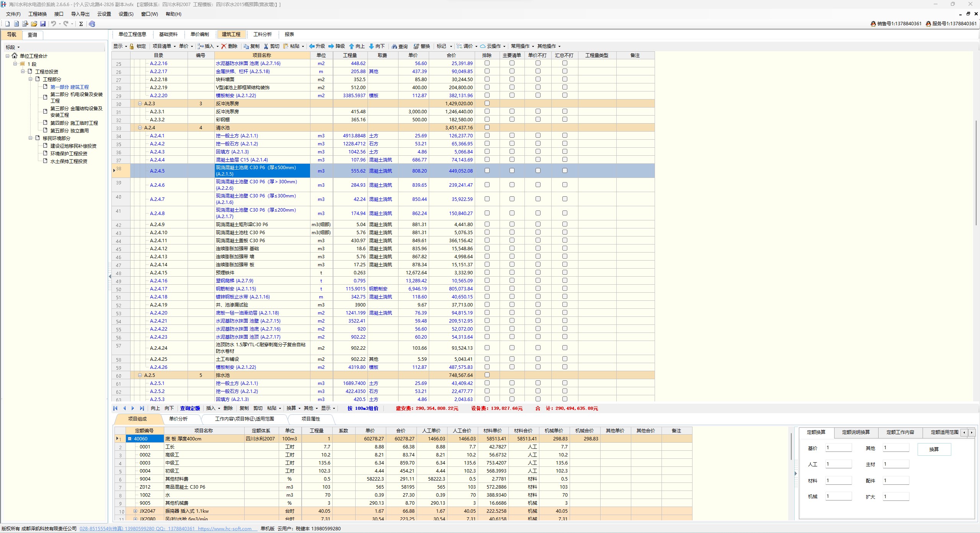Go to previous record arrow
Viewport: 980px width, 533px height.
(x=124, y=408)
